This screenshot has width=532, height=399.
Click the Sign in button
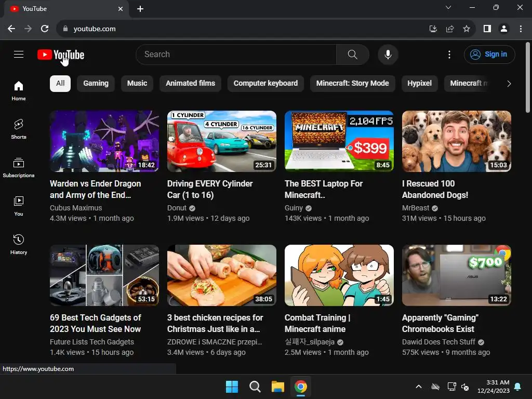[x=489, y=54]
